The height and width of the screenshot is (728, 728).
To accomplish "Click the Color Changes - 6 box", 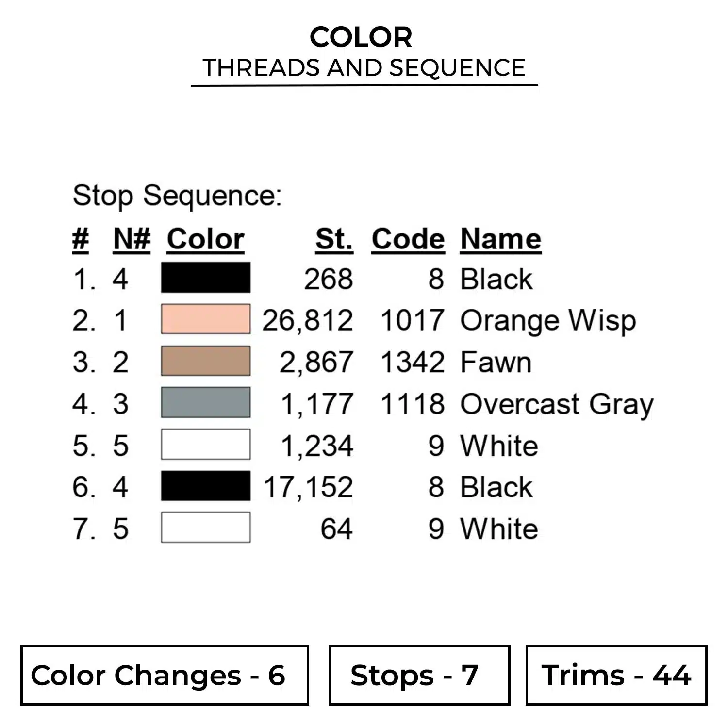I will (165, 675).
